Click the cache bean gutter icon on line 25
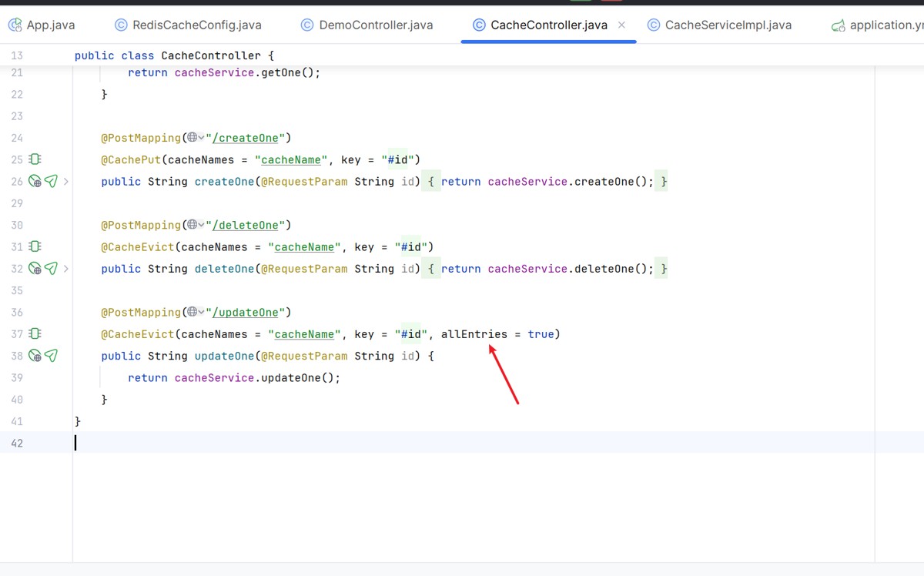 (x=35, y=159)
